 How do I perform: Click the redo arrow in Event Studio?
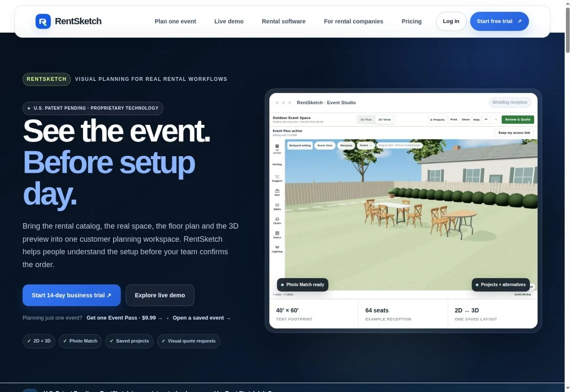pyautogui.click(x=496, y=119)
